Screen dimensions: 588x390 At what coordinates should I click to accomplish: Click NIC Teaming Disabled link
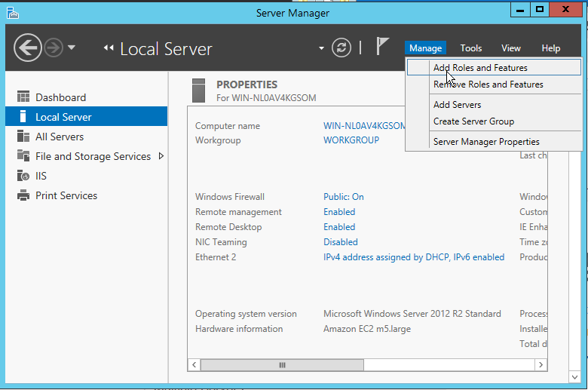(340, 242)
